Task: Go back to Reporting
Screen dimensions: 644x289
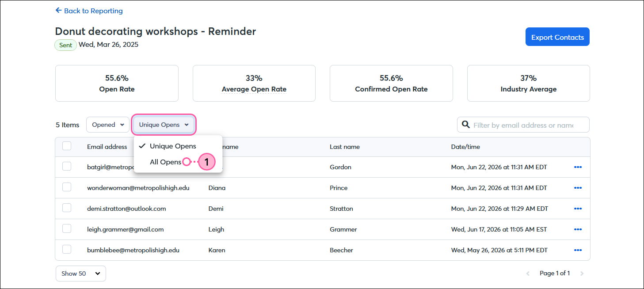Action: pyautogui.click(x=89, y=11)
